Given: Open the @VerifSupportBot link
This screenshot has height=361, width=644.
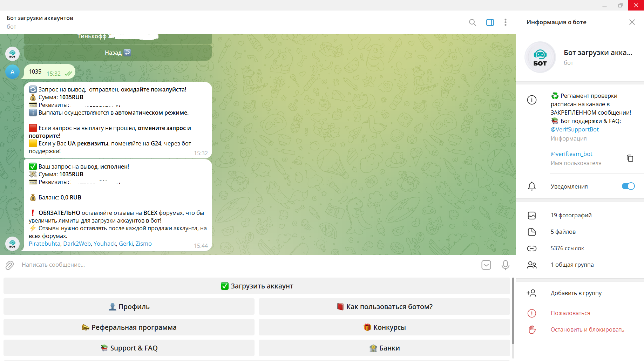Looking at the screenshot, I should coord(575,129).
